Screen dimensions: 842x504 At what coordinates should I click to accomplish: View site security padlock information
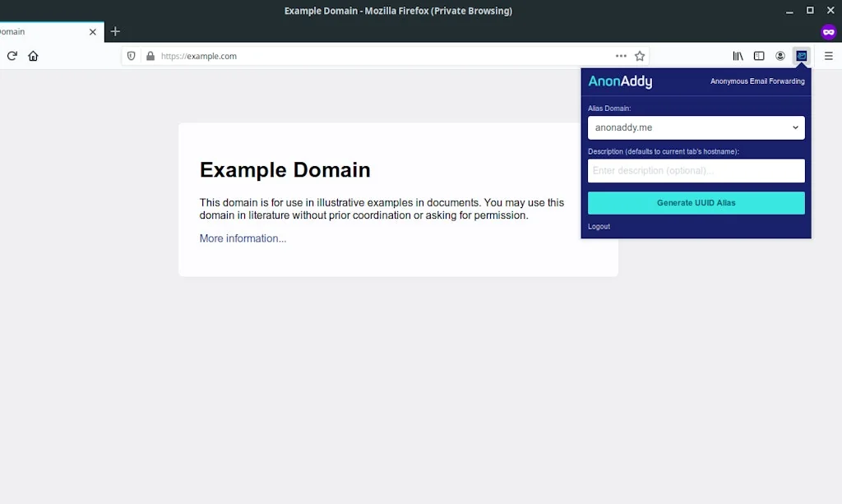click(150, 56)
